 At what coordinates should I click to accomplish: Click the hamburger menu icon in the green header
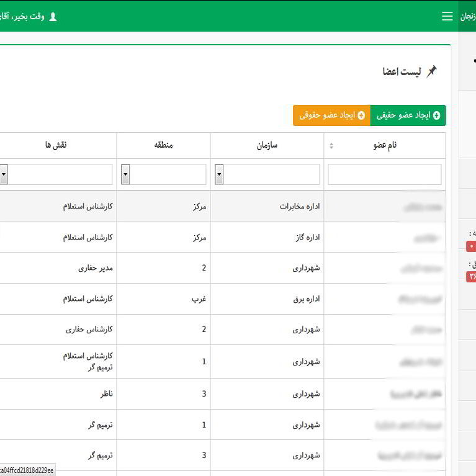447,17
